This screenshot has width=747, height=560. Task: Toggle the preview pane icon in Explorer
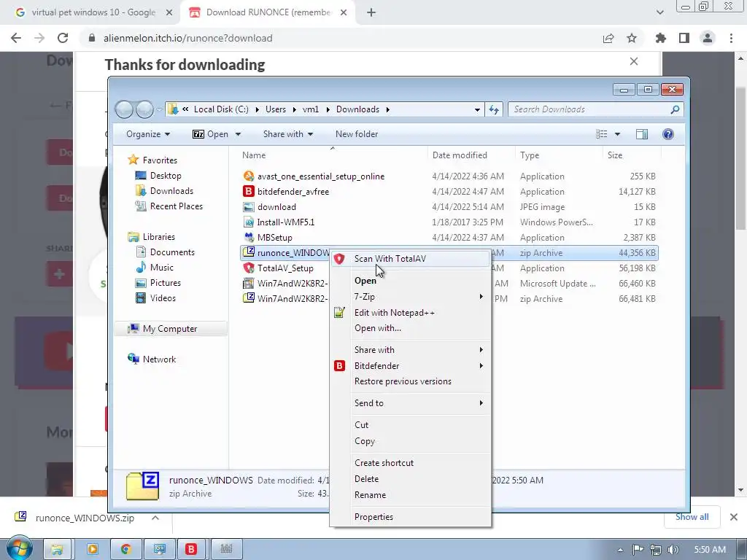coord(642,134)
